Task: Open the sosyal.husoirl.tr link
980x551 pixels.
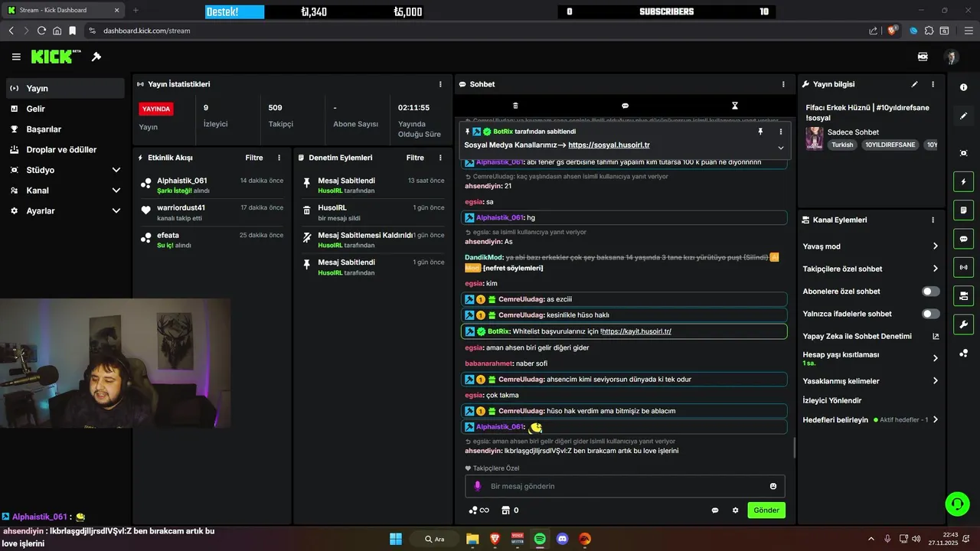Action: [609, 145]
